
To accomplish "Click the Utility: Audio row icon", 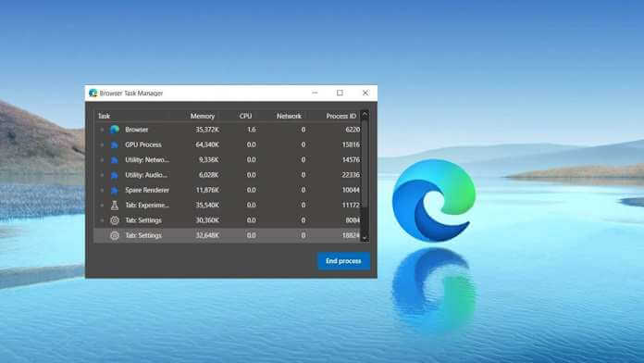I will tap(115, 175).
